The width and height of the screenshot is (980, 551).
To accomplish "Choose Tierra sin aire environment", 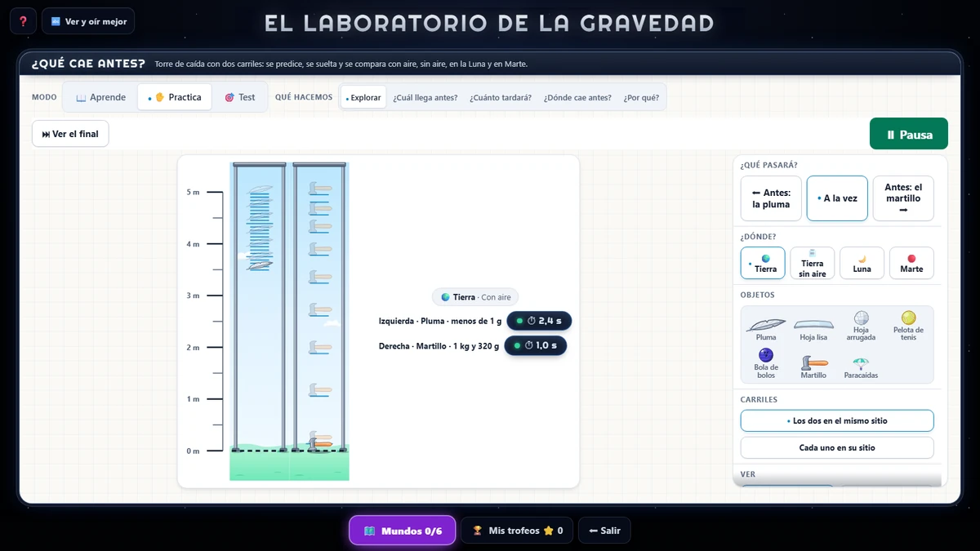I will 813,263.
